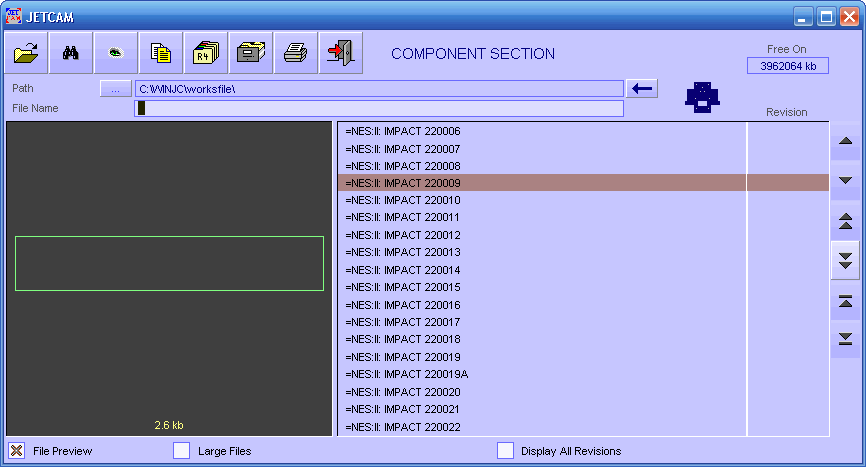Click the copy documents icon
This screenshot has width=866, height=467.
[161, 53]
